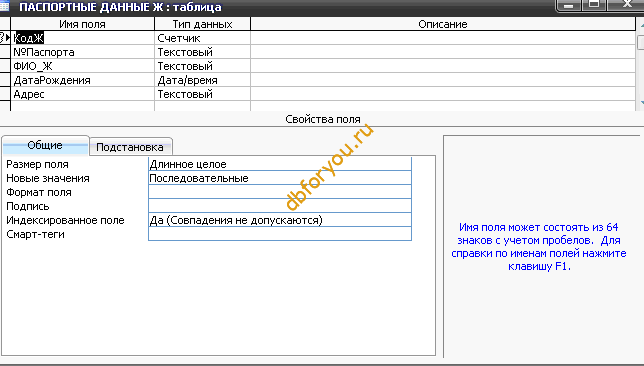This screenshot has height=366, width=644.
Task: Switch to the Общие tab
Action: tap(45, 145)
